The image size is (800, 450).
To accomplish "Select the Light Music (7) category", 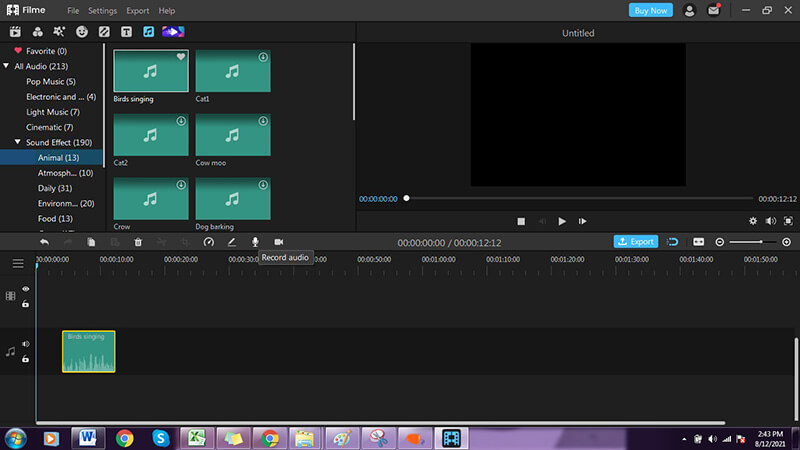I will [53, 112].
